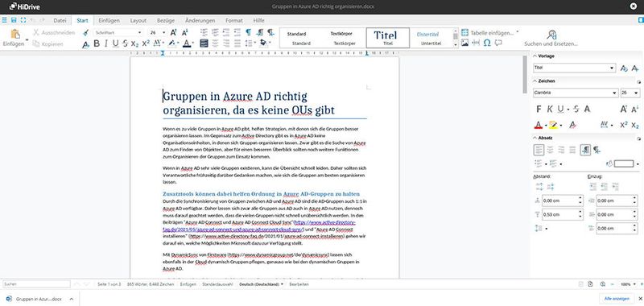This screenshot has height=306, width=644.
Task: Click Tabelle einfügen button
Action: [x=487, y=32]
